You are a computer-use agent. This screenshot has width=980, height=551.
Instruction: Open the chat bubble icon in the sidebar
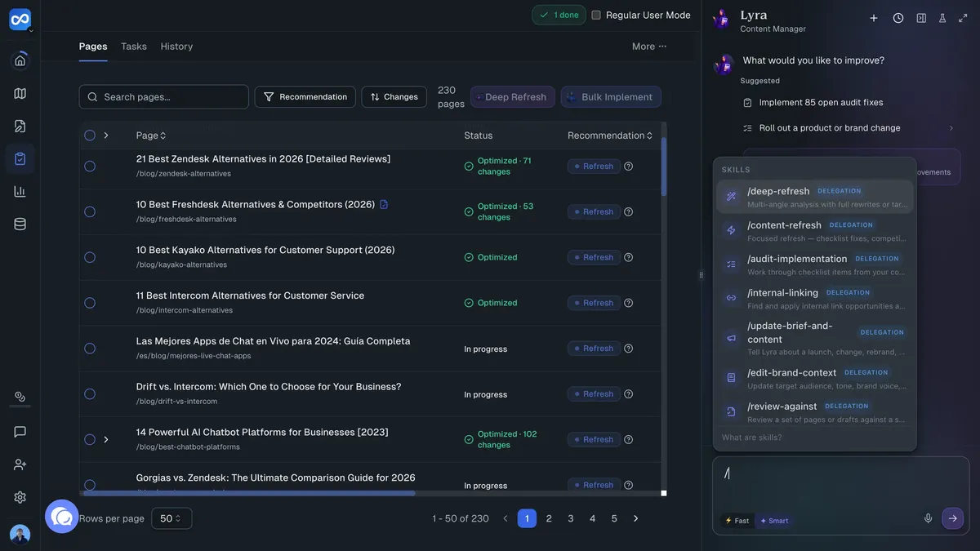point(20,432)
